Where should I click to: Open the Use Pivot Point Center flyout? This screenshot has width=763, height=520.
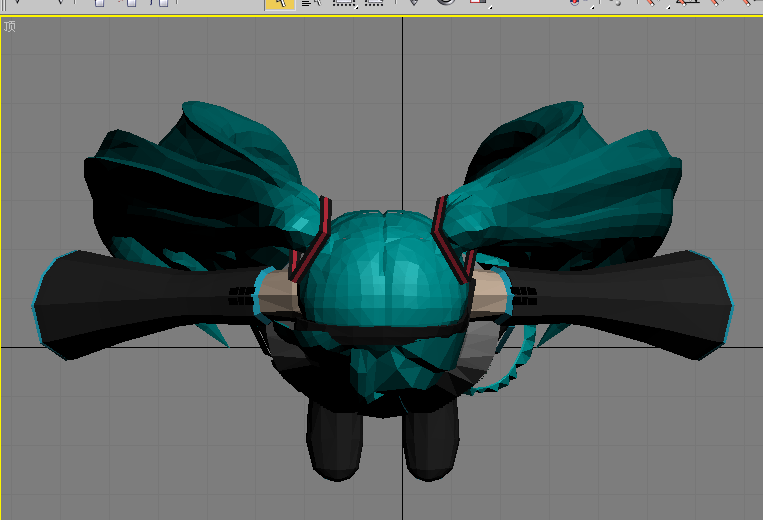[581, 3]
